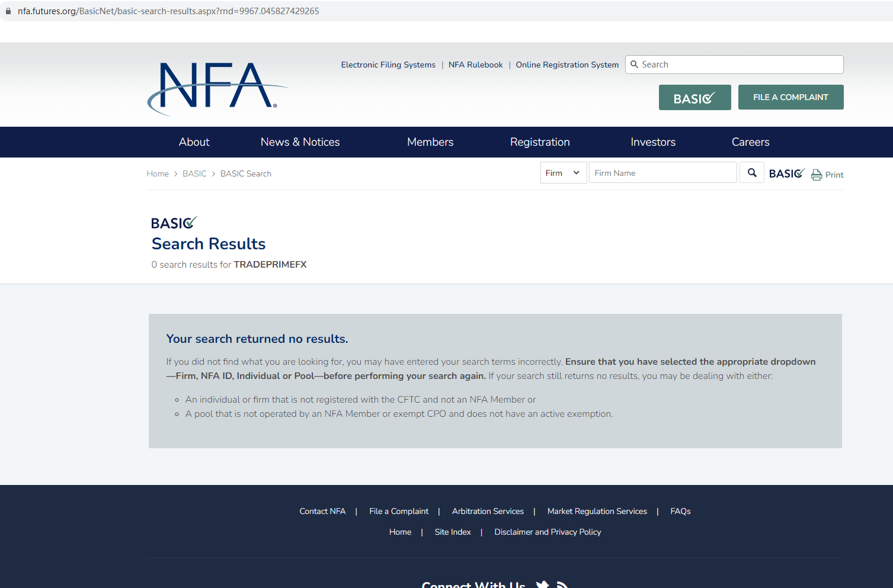Click the green BASIC button in header
Image resolution: width=893 pixels, height=588 pixels.
tap(694, 98)
